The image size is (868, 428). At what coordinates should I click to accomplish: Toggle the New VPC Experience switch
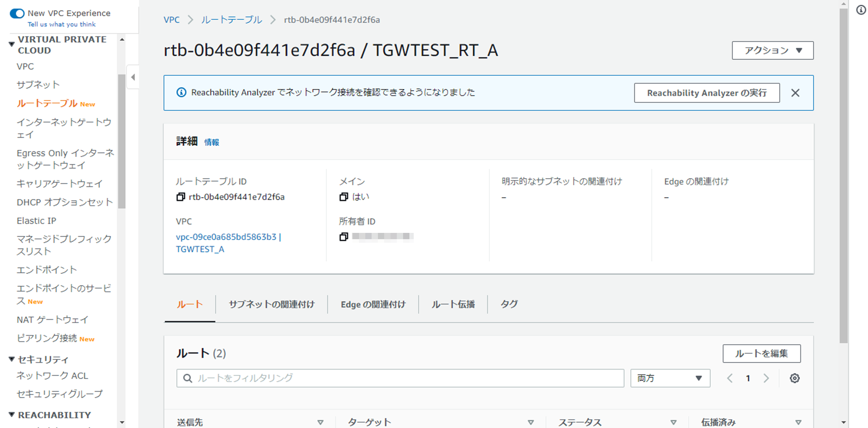pyautogui.click(x=17, y=14)
